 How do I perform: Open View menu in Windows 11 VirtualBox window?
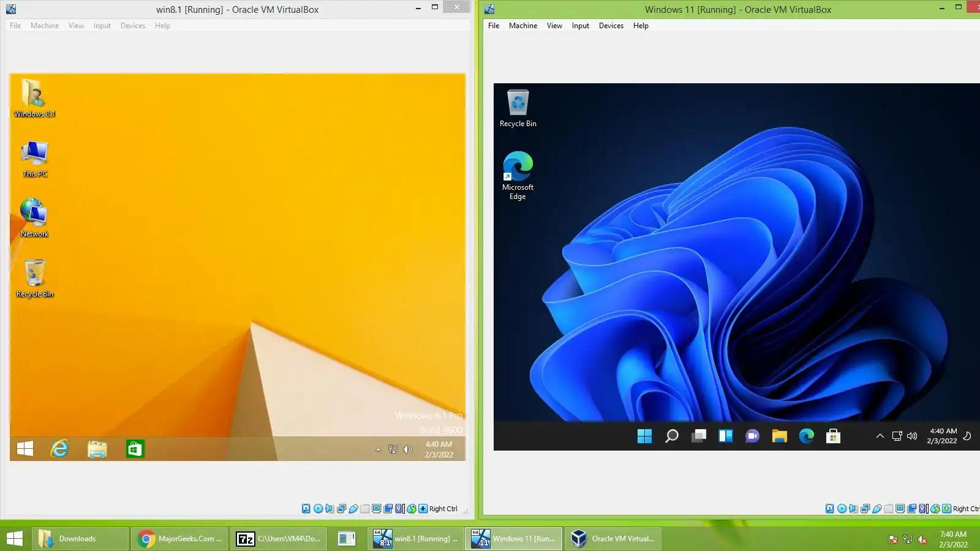pos(554,26)
